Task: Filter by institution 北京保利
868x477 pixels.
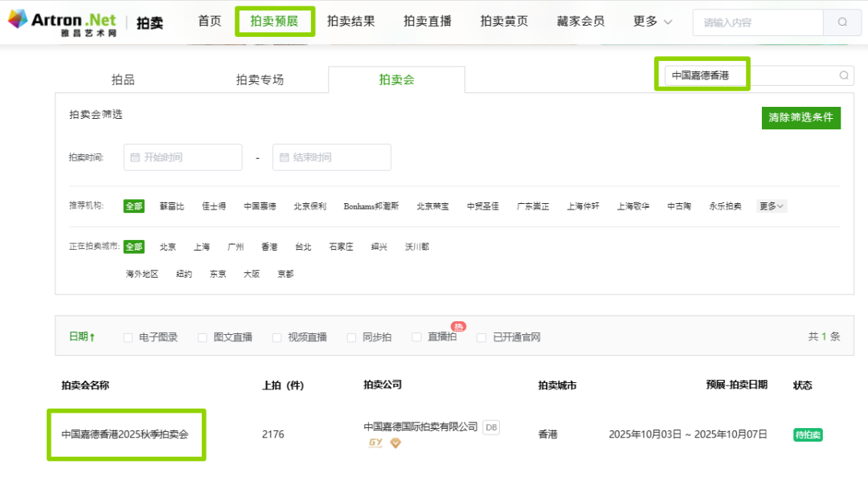Action: (x=310, y=206)
